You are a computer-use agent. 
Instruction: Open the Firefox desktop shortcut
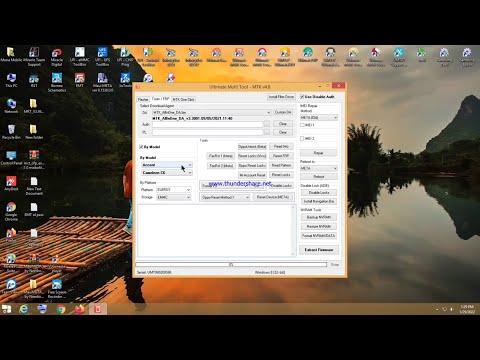tap(11, 235)
